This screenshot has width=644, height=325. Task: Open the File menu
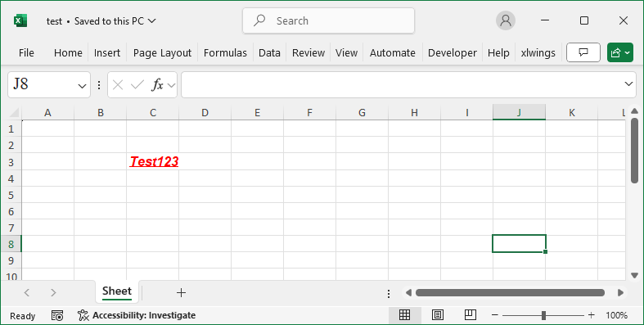[x=26, y=53]
